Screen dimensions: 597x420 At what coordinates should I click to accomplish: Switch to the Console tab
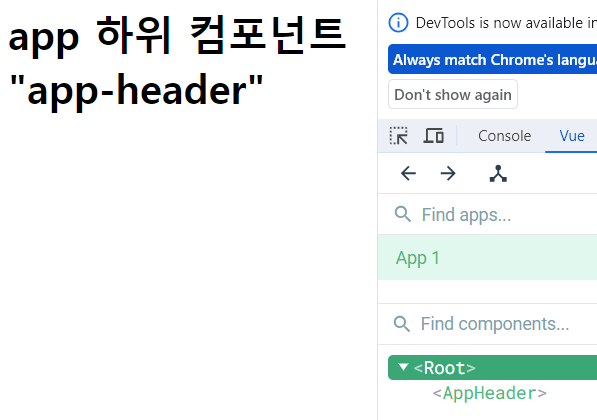click(504, 136)
